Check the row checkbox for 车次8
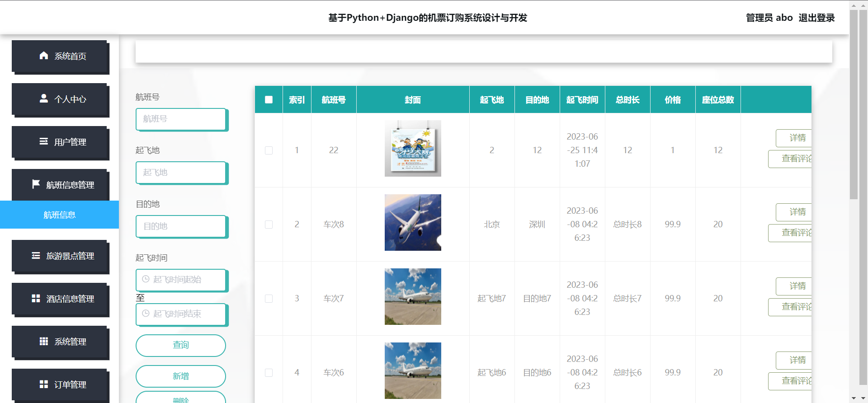The image size is (868, 403). [x=269, y=225]
